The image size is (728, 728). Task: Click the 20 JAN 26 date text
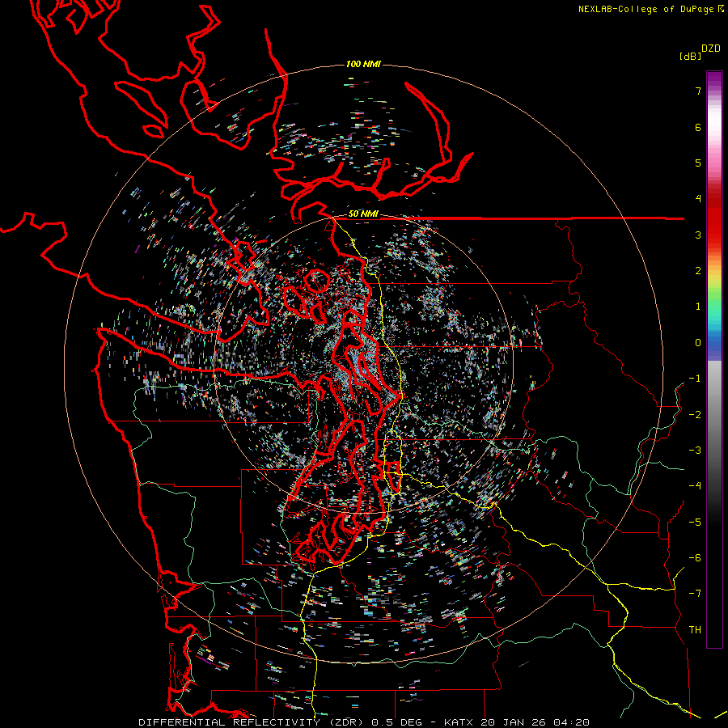[x=512, y=722]
